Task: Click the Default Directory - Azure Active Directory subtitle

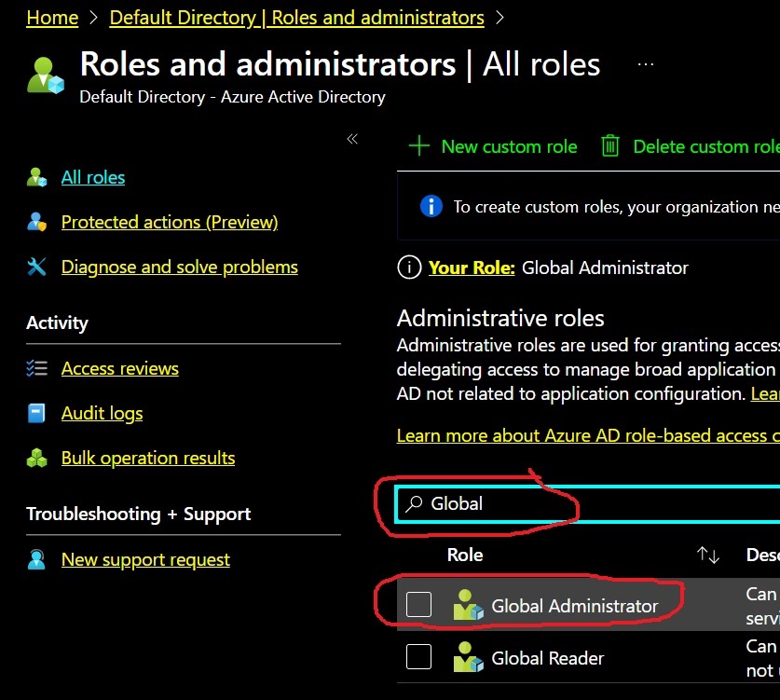Action: [232, 97]
